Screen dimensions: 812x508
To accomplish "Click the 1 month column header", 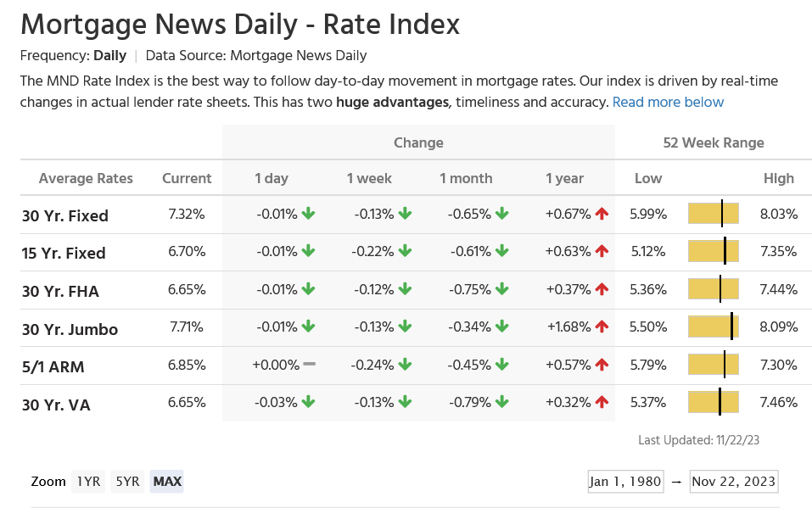I will (466, 178).
